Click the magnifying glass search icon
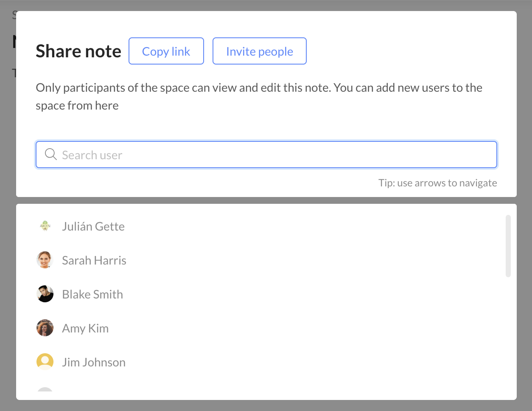Image resolution: width=532 pixels, height=411 pixels. coord(50,154)
